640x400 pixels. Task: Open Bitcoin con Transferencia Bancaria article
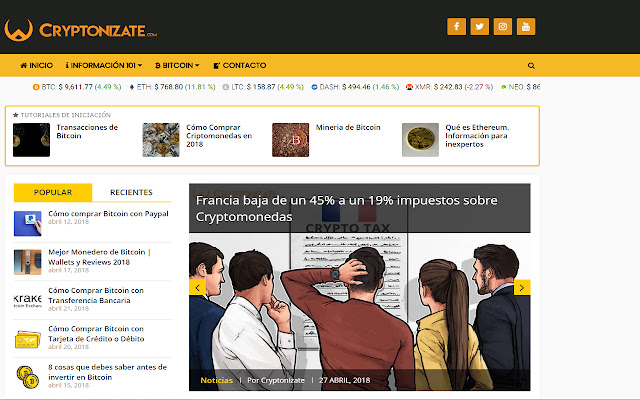(96, 296)
